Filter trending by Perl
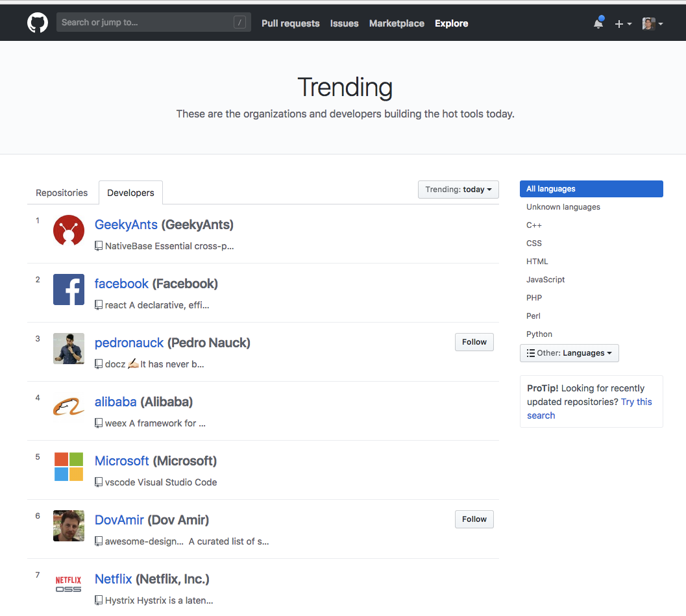This screenshot has width=686, height=616. point(533,316)
